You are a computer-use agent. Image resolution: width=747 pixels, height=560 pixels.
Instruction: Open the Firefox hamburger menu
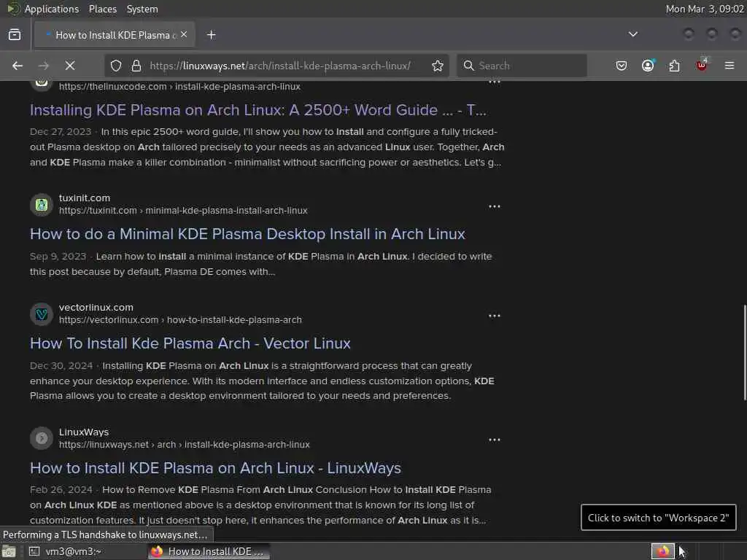click(729, 66)
